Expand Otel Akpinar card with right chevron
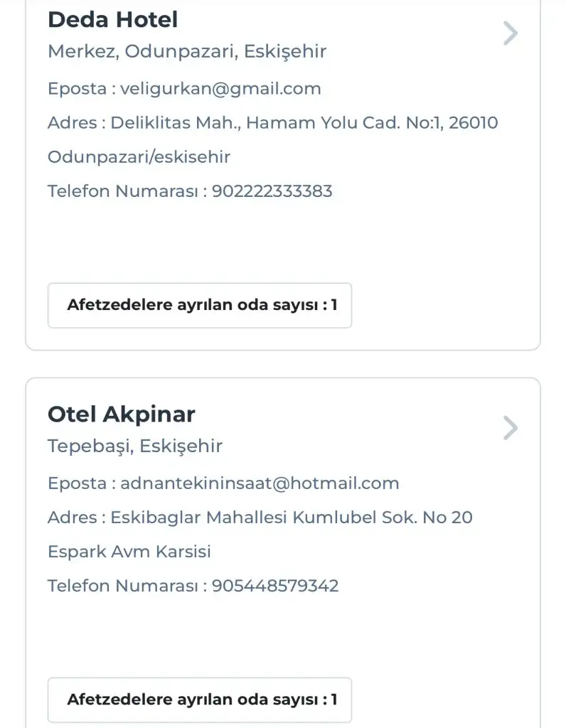566x728 pixels. pyautogui.click(x=510, y=428)
